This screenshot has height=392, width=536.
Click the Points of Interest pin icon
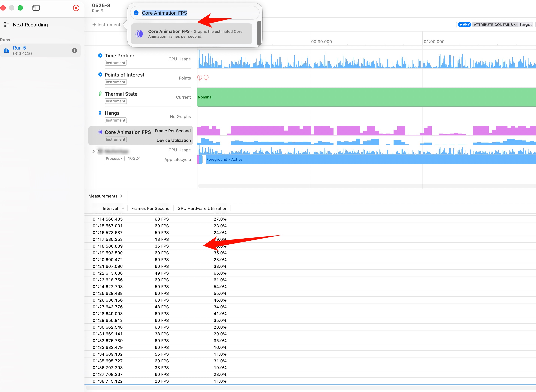100,75
